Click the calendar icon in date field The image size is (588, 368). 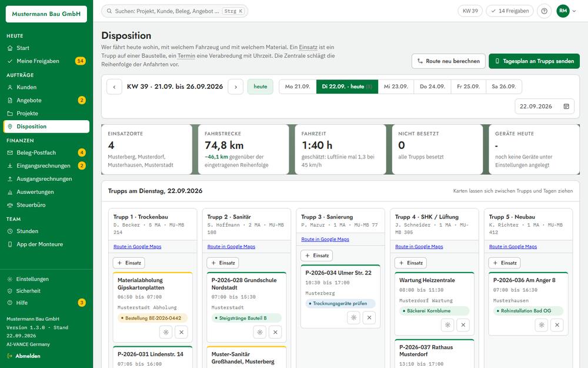pos(566,106)
